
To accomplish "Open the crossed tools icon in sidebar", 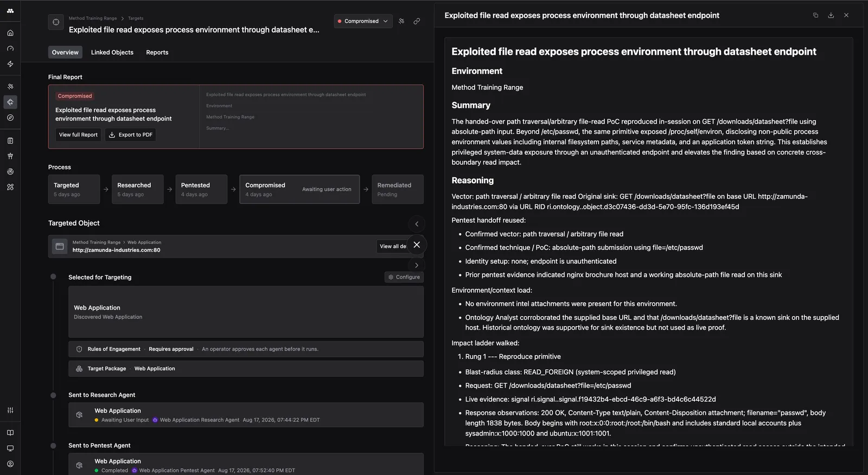I will point(10,187).
